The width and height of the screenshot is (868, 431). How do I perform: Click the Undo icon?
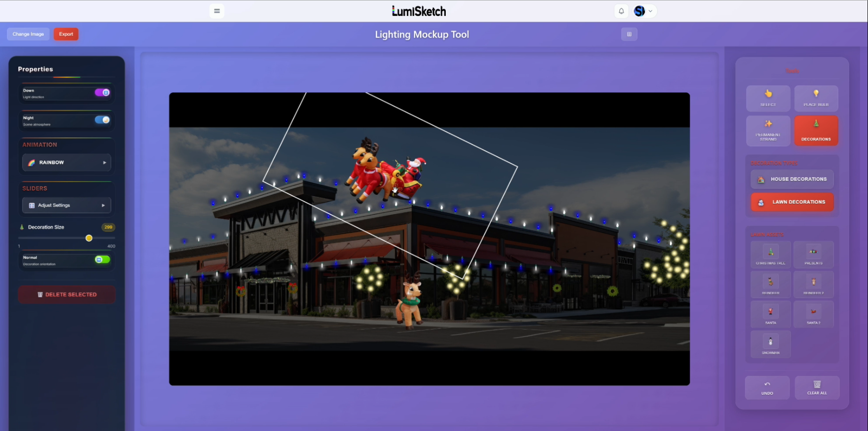767,387
